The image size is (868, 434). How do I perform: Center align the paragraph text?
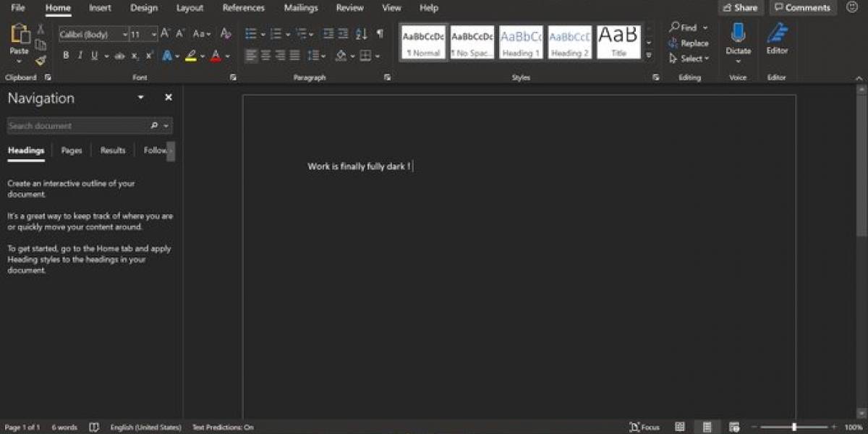coord(265,56)
